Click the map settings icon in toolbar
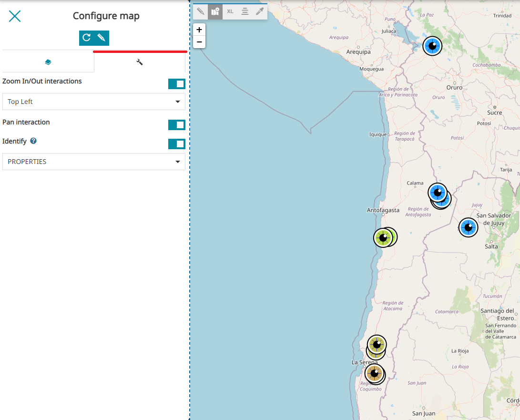This screenshot has height=420, width=520. tap(215, 11)
